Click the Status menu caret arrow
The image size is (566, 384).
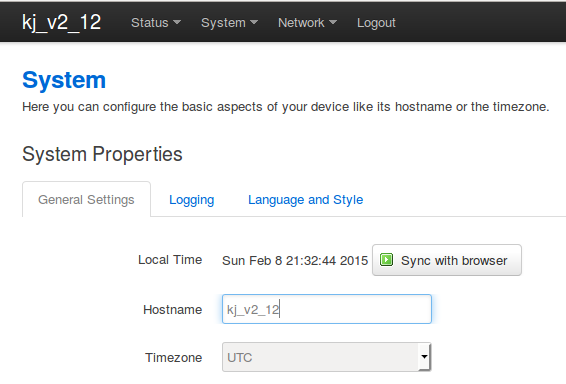pyautogui.click(x=177, y=22)
